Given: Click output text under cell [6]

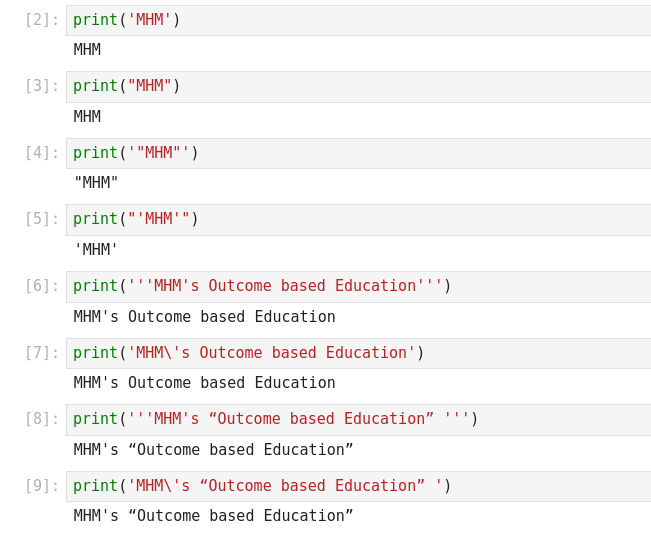Looking at the screenshot, I should point(204,317).
